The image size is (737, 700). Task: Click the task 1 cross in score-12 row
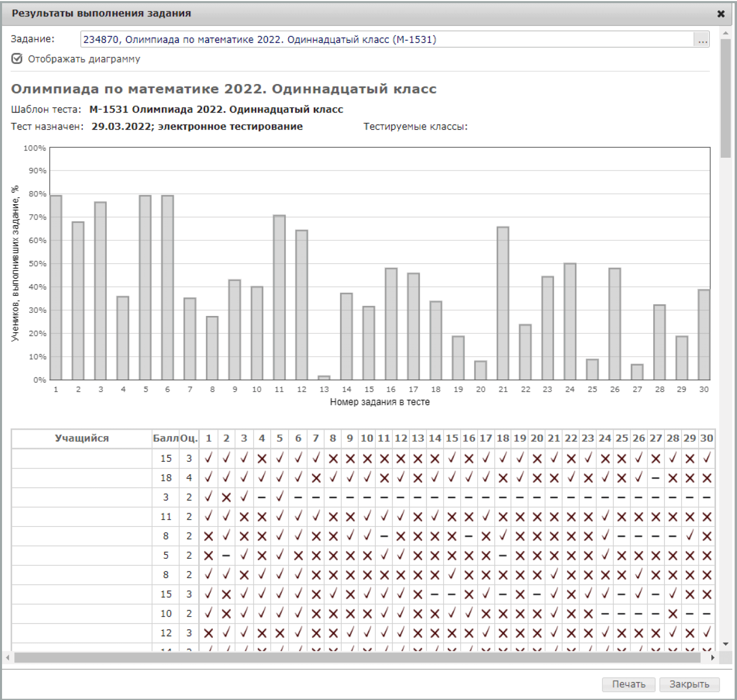[208, 633]
